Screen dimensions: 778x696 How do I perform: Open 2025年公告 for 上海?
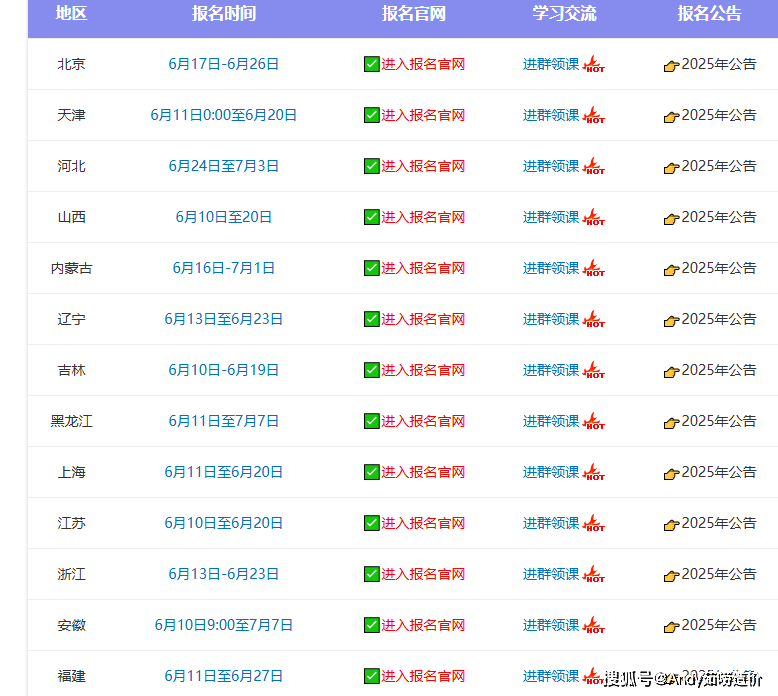719,472
